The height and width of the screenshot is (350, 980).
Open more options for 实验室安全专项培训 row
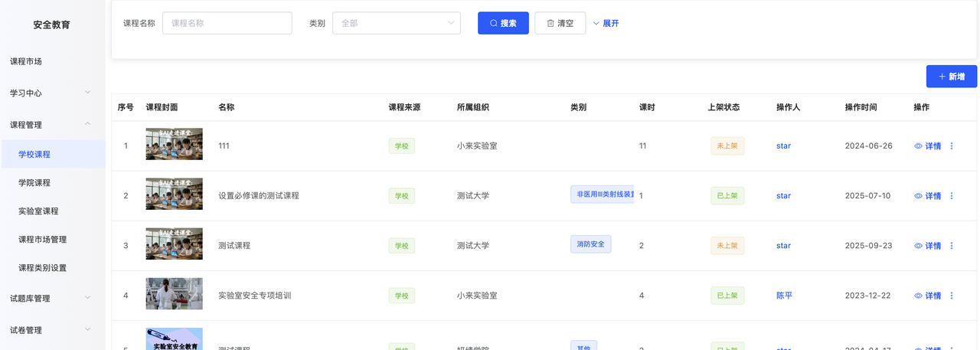[952, 296]
